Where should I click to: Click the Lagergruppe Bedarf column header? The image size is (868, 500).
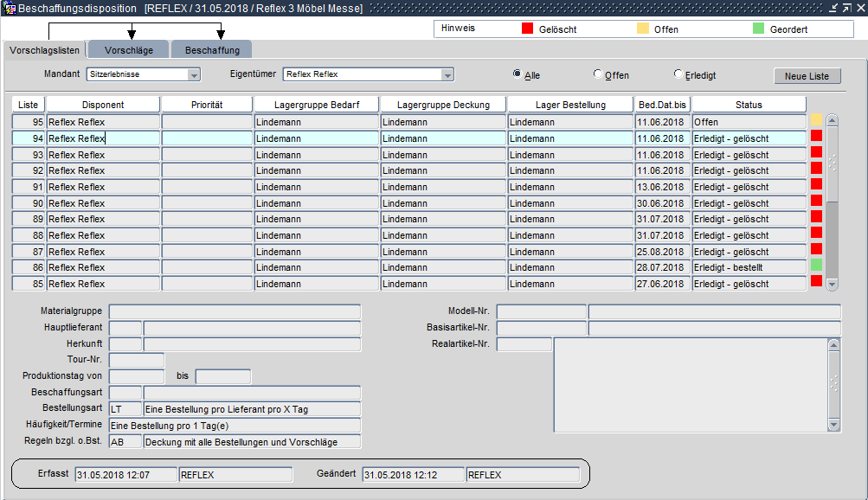[316, 105]
